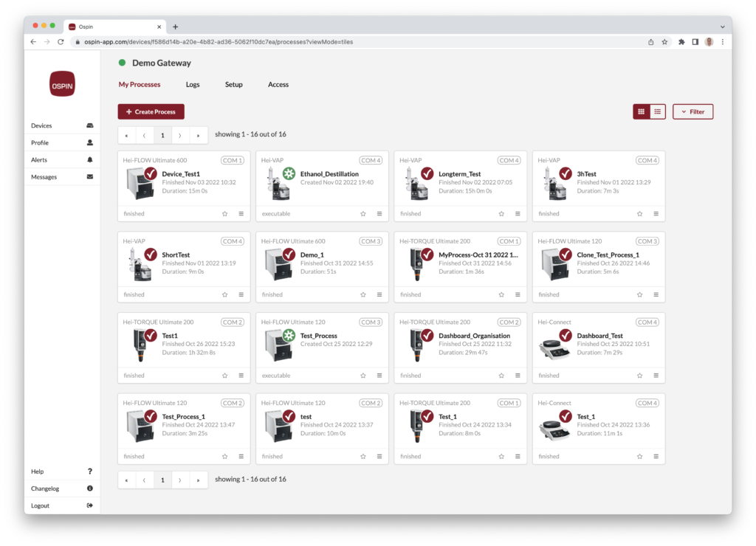Open the Access tab

tap(278, 84)
